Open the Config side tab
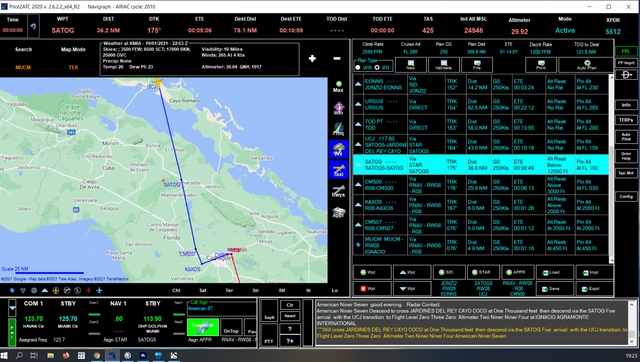The image size is (640, 362). pos(626,196)
